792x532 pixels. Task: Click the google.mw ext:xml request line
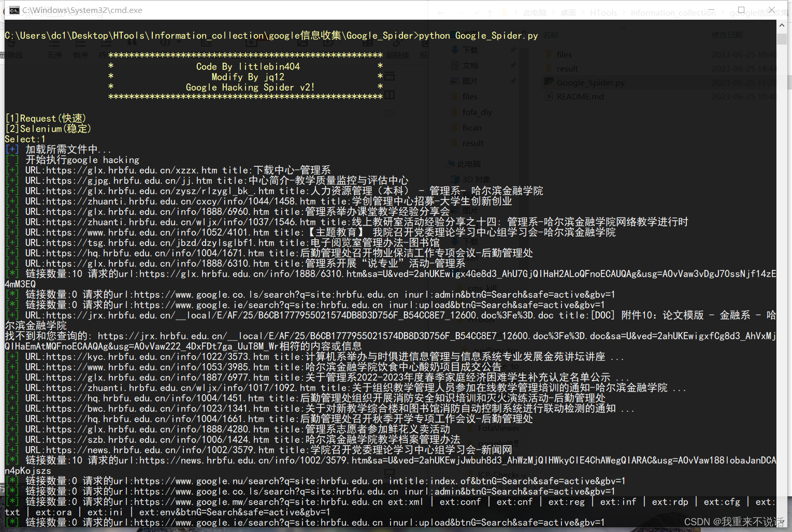(x=391, y=507)
